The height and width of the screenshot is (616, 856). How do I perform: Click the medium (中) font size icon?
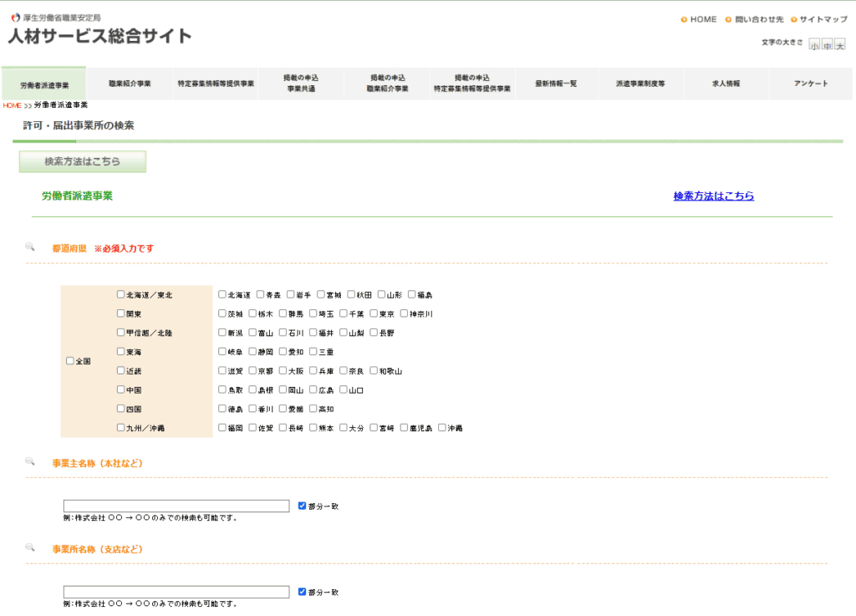pos(827,45)
